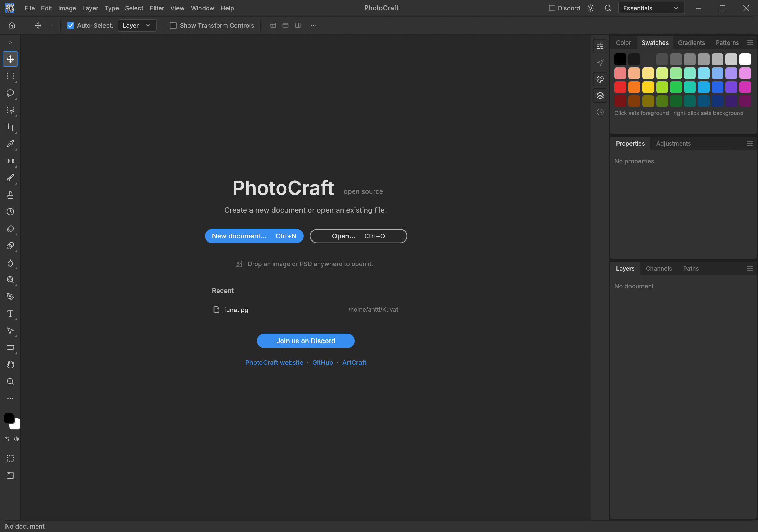The height and width of the screenshot is (532, 758).
Task: Open the Image menu
Action: [x=67, y=8]
